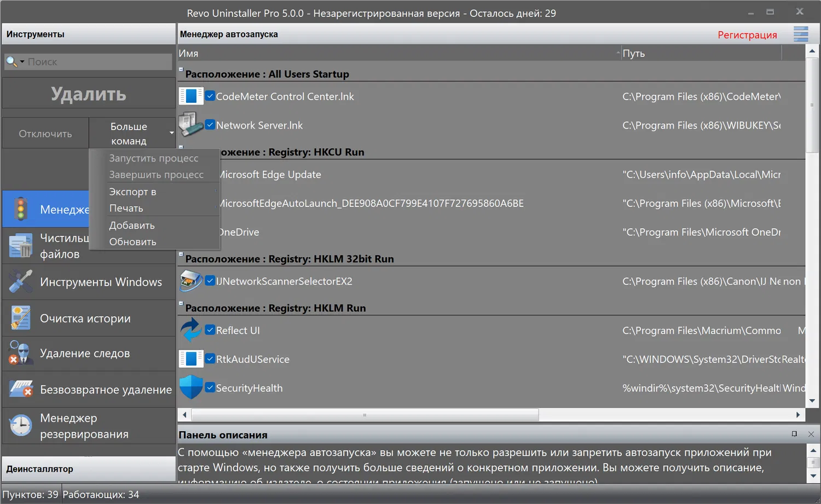Open the Безвозвратное удаление icon

[x=21, y=389]
